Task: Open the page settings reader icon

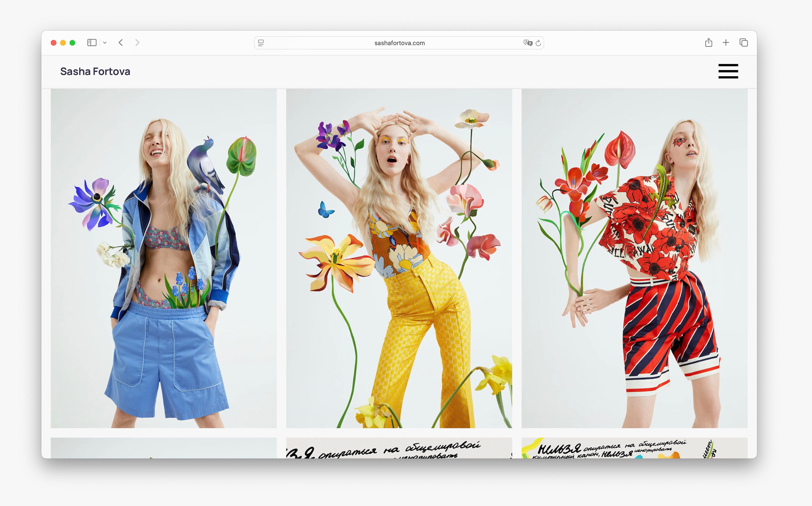Action: (x=261, y=43)
